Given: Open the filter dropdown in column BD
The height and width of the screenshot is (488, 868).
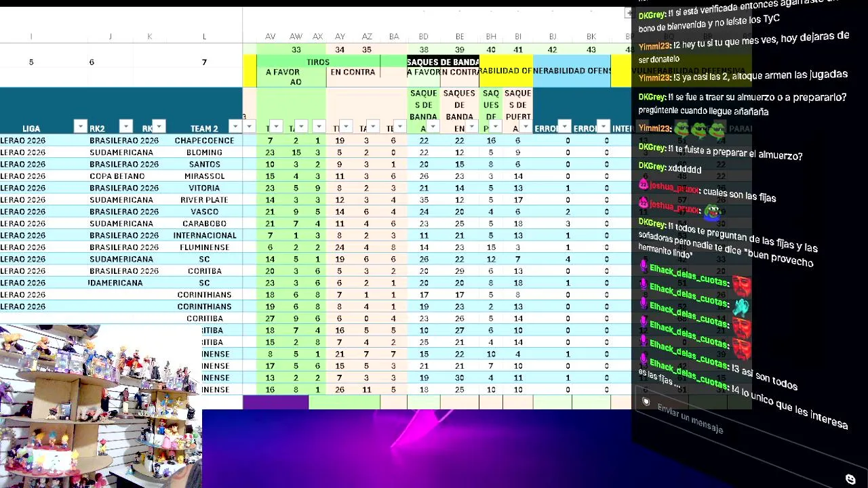Looking at the screenshot, I should [432, 127].
